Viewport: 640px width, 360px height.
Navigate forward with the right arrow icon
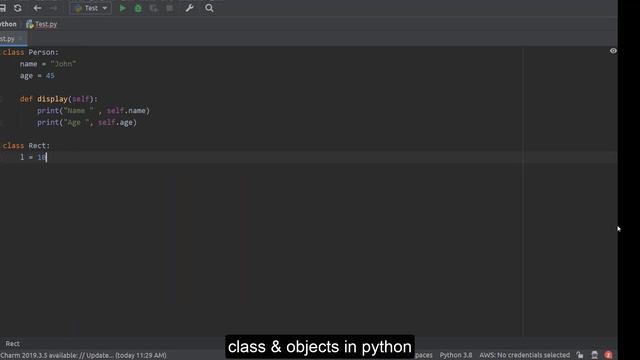pos(53,8)
